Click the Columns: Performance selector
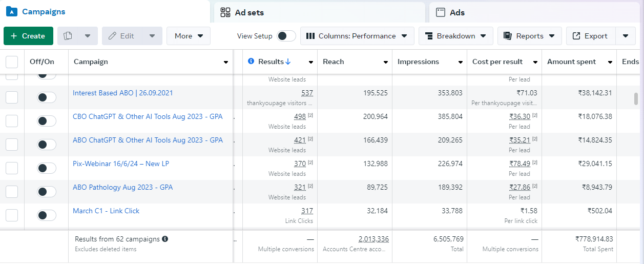The image size is (644, 264). 357,36
